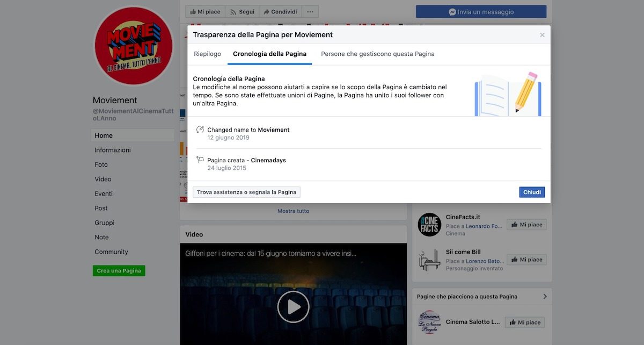Switch to the Riepilogo tab

pyautogui.click(x=207, y=54)
